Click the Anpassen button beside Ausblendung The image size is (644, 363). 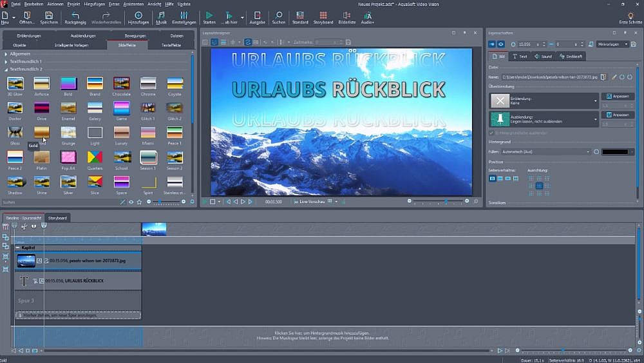(x=617, y=115)
